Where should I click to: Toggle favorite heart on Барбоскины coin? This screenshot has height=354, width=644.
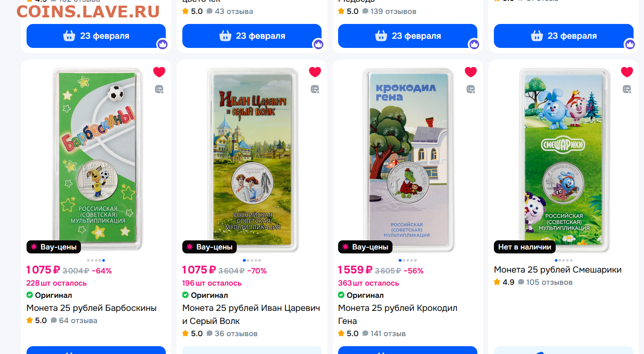click(x=159, y=72)
